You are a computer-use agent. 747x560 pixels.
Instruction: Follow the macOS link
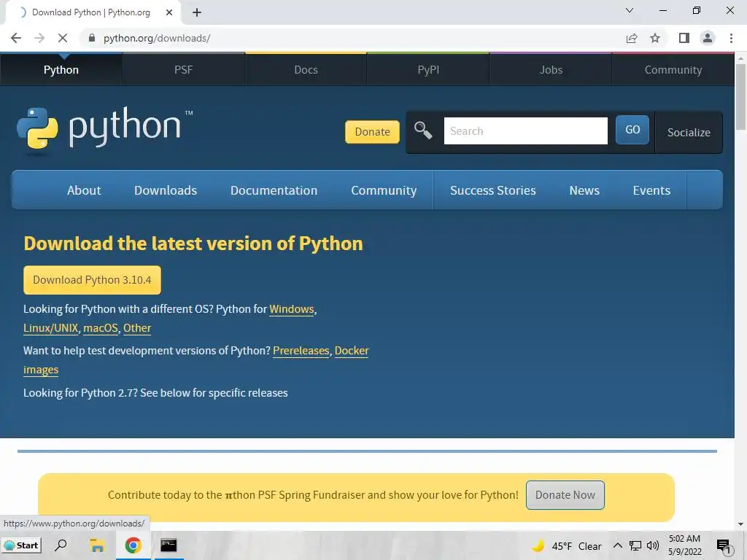click(101, 328)
